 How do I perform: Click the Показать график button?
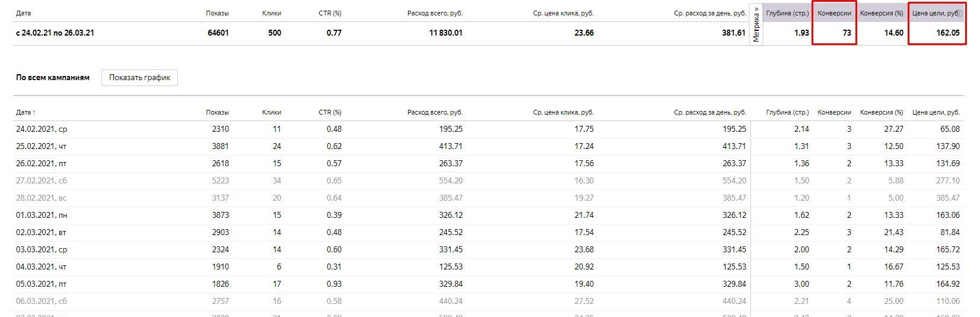pos(139,77)
